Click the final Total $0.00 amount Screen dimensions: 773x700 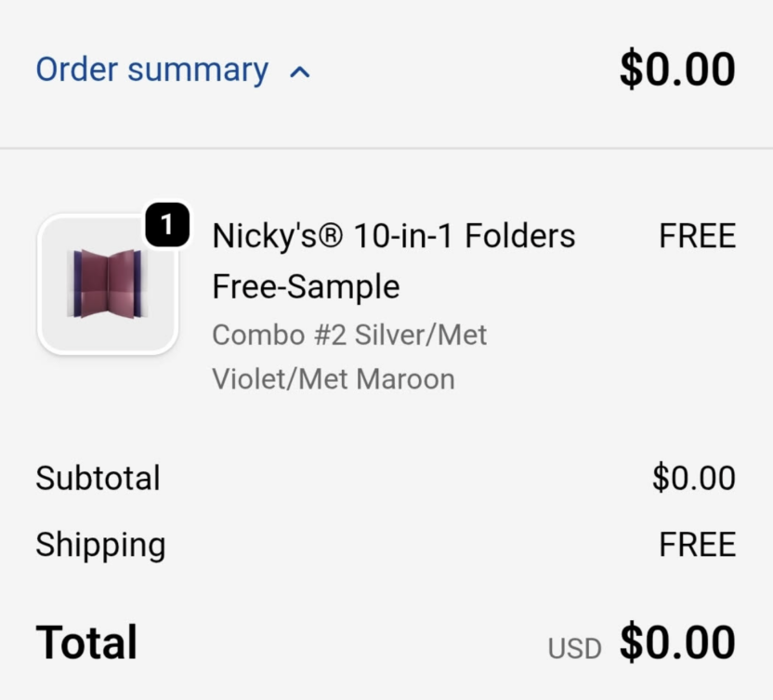click(677, 643)
